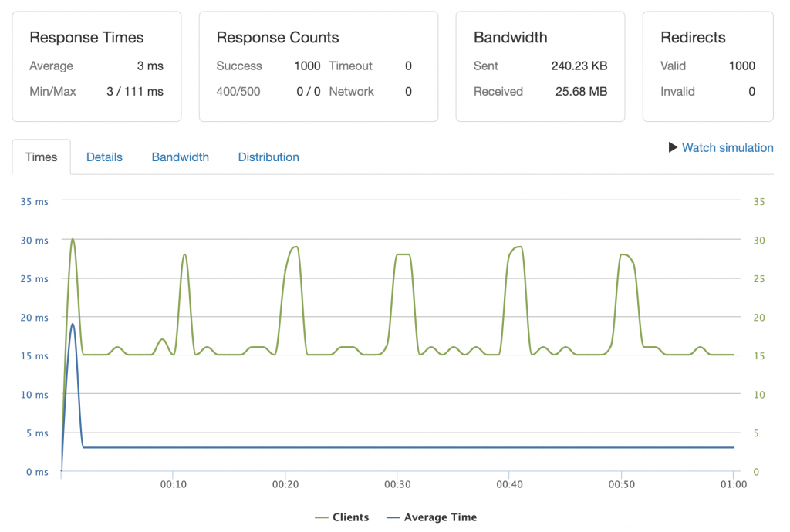
Task: Click the green Clients peak near 00:40
Action: (518, 247)
